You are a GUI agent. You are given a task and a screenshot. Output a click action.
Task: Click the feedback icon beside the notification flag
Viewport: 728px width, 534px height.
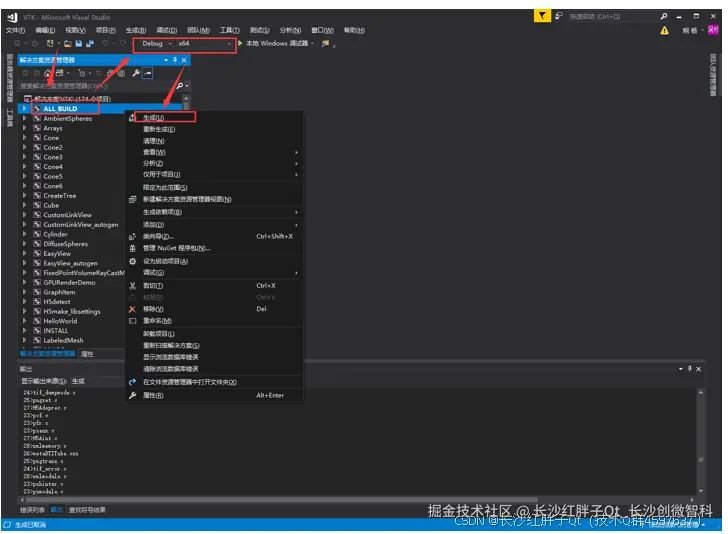click(x=559, y=16)
